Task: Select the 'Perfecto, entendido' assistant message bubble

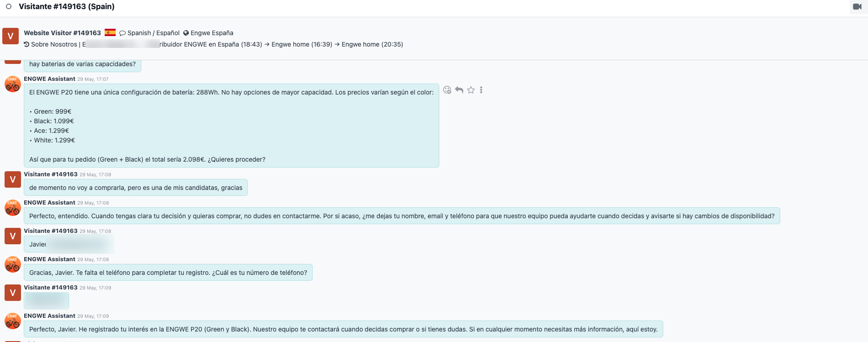Action: pos(402,216)
